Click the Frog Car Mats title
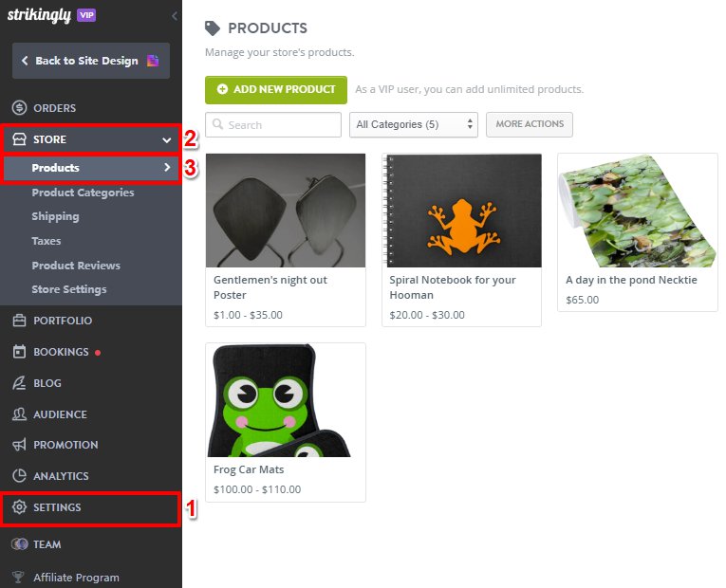The image size is (726, 588). pos(249,469)
